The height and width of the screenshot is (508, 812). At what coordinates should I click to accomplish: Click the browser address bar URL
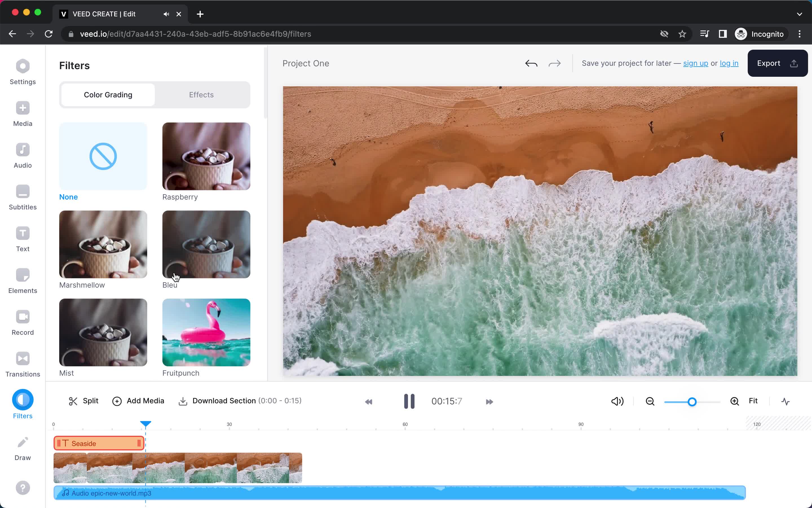[x=196, y=34]
